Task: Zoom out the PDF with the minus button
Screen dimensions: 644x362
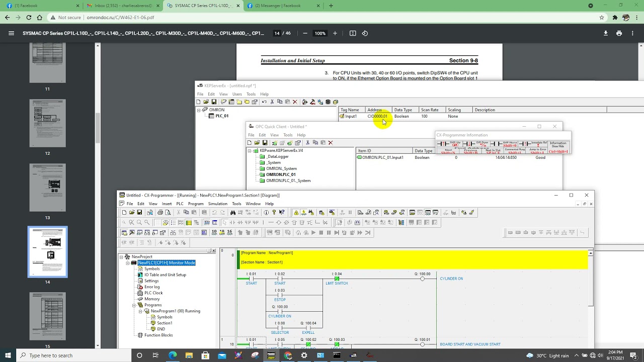Action: click(305, 33)
